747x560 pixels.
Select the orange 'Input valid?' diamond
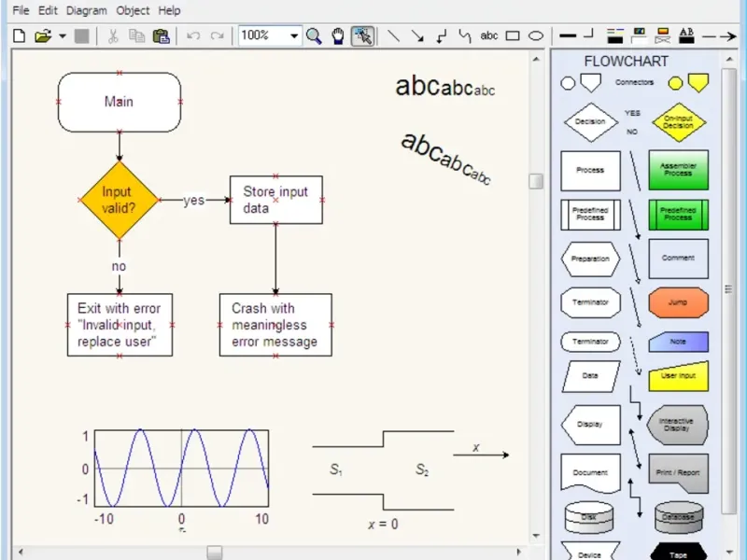tap(119, 200)
